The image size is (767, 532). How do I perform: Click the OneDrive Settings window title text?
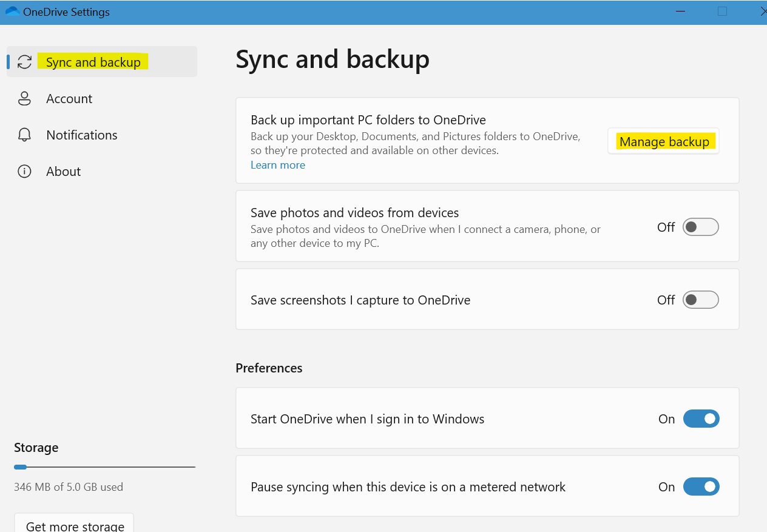pos(67,12)
